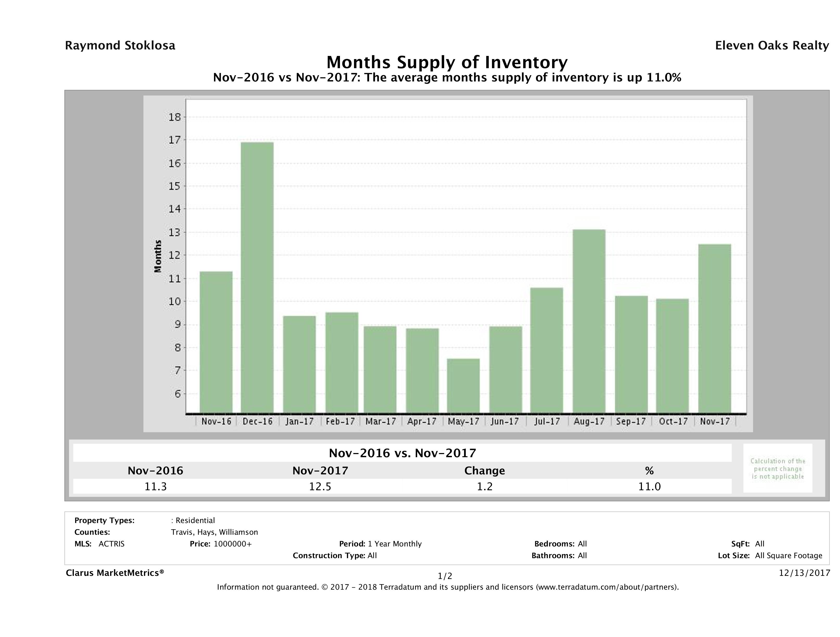Click the Dec-16 tallest bar

coord(257,277)
